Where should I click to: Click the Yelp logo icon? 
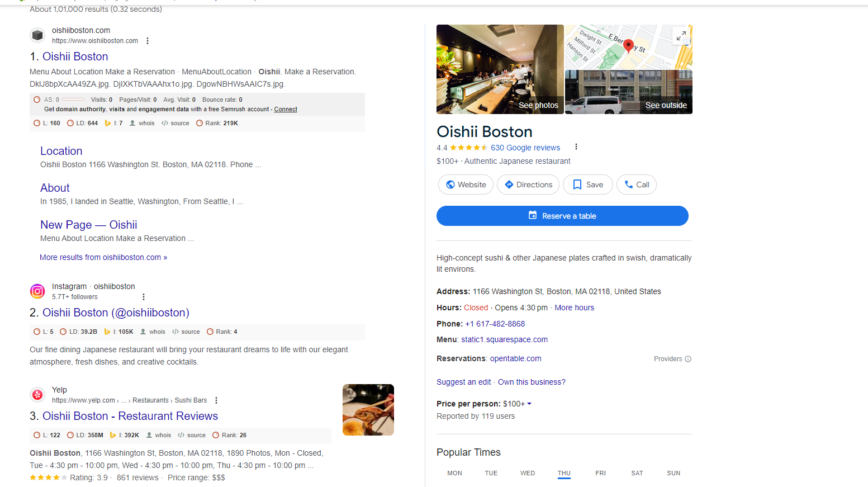(37, 395)
